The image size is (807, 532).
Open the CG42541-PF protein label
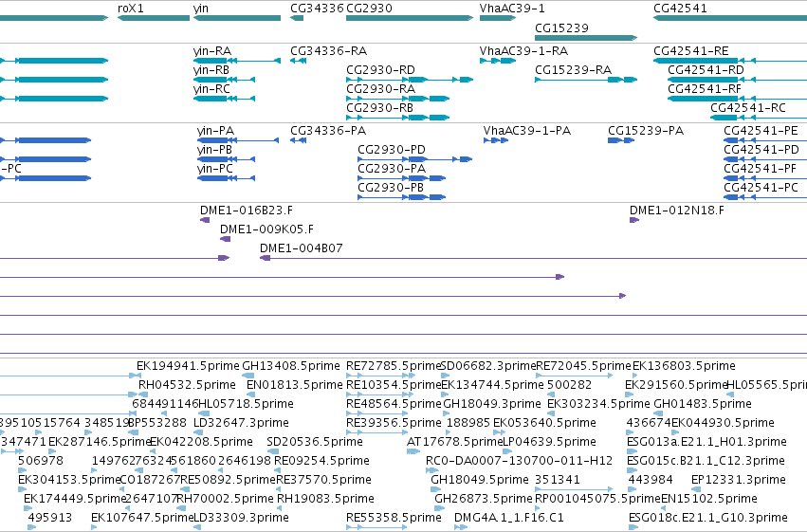(761, 169)
